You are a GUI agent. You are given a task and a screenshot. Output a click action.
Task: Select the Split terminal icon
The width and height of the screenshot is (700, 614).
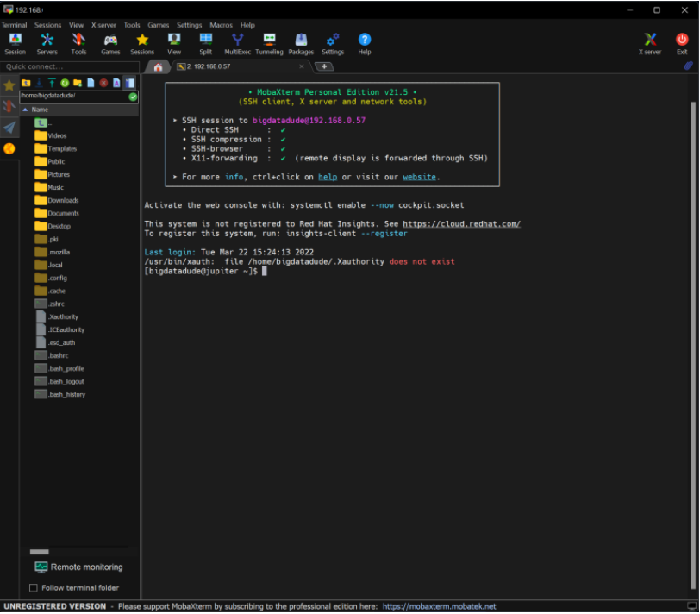coord(206,44)
